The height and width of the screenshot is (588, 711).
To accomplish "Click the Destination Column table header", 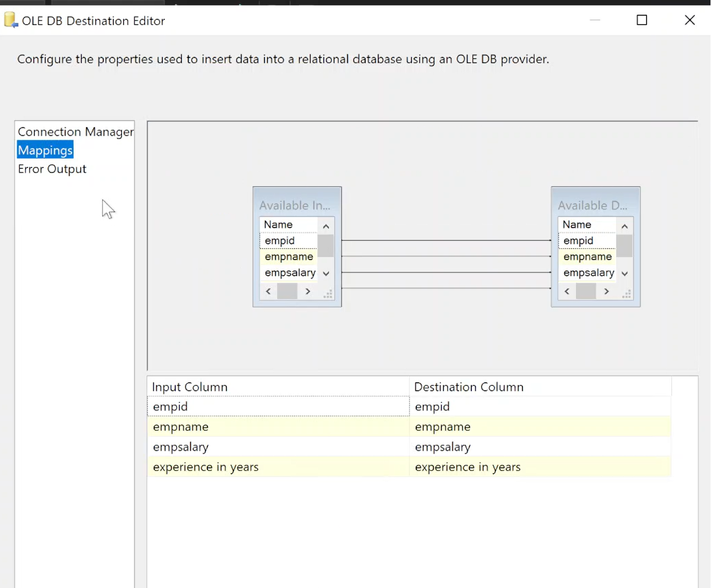I will tap(469, 386).
